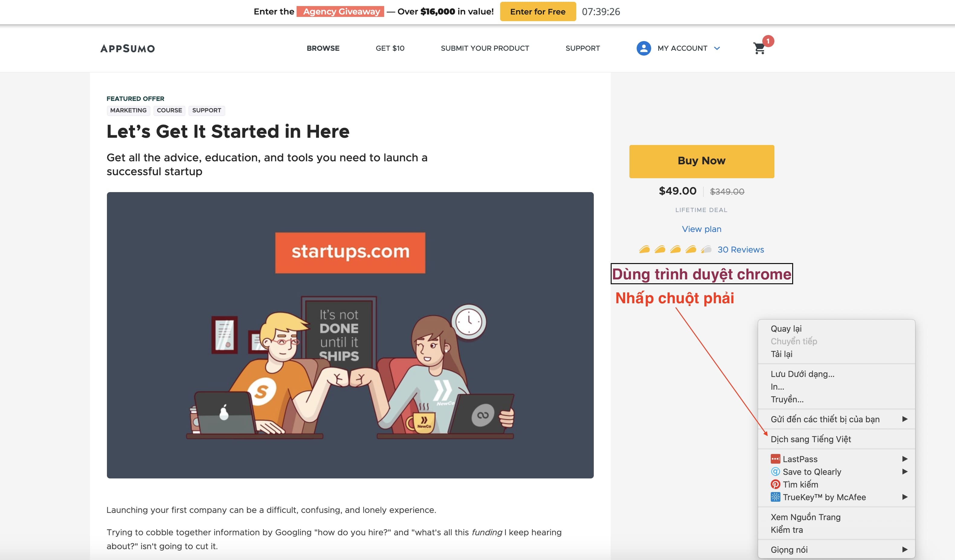Image resolution: width=955 pixels, height=560 pixels.
Task: Expand Gửi đến các thiết bị submenu arrow
Action: click(905, 419)
